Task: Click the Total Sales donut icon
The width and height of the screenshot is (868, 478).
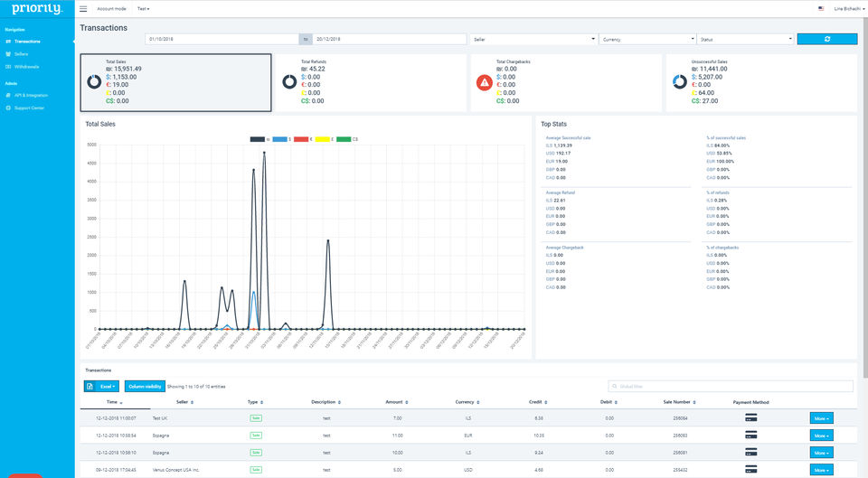Action: coord(94,82)
